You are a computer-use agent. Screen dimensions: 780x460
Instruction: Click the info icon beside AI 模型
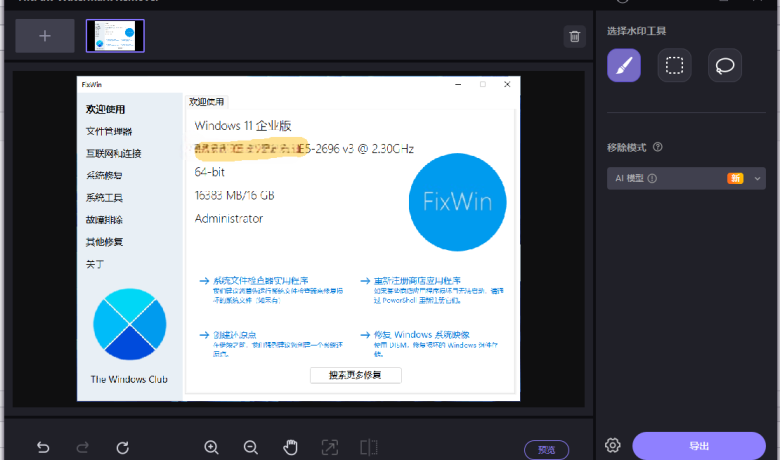tap(652, 178)
